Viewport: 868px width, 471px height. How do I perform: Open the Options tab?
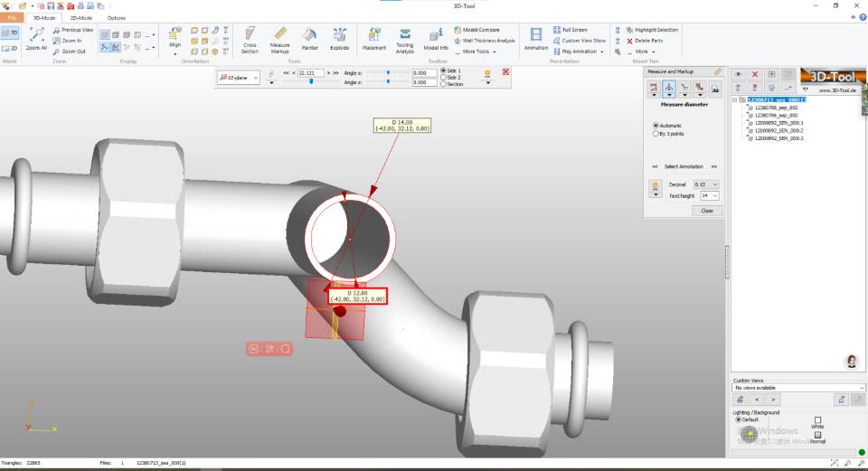pos(117,17)
